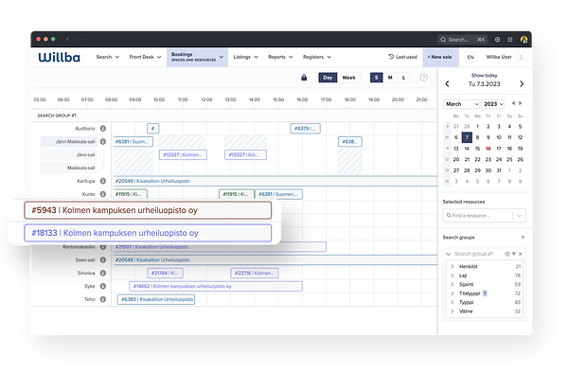Viewport: 568px width, 392px height.
Task: Click the Karttupa info icon
Action: 103,181
